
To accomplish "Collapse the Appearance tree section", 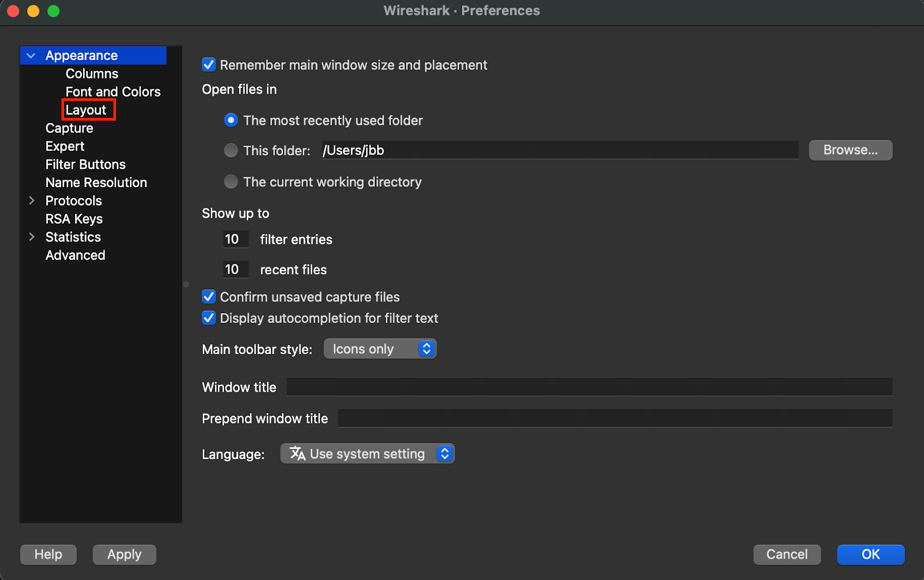I will coord(31,55).
